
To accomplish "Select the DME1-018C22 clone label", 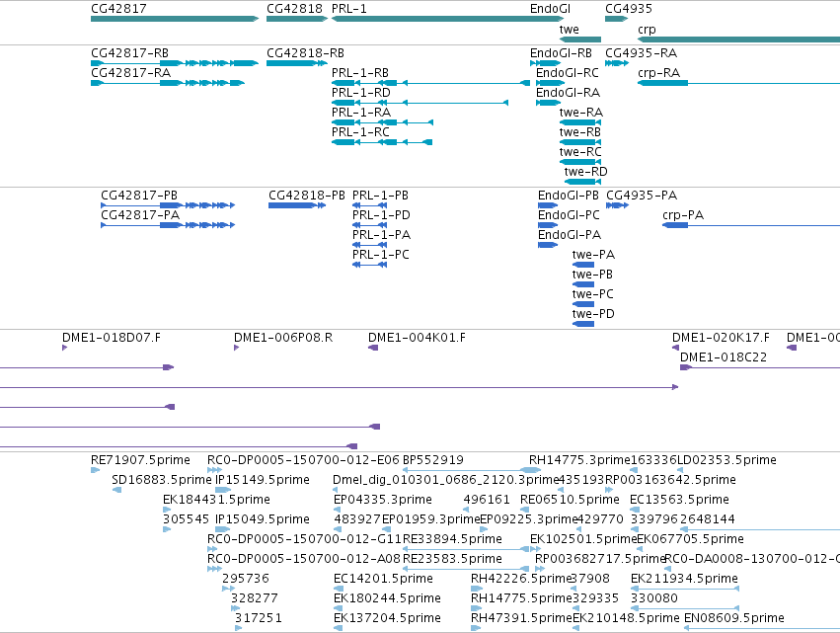I will tap(724, 357).
